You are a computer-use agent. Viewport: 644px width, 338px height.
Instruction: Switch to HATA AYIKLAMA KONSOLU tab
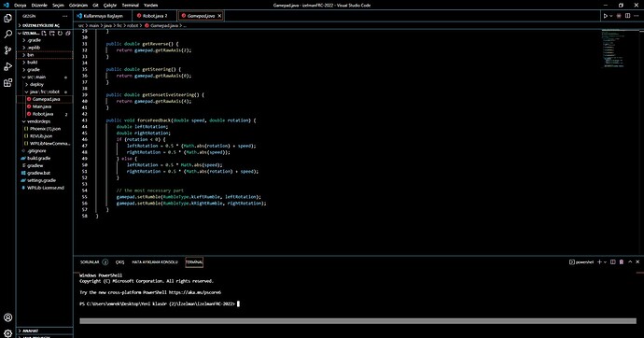155,262
